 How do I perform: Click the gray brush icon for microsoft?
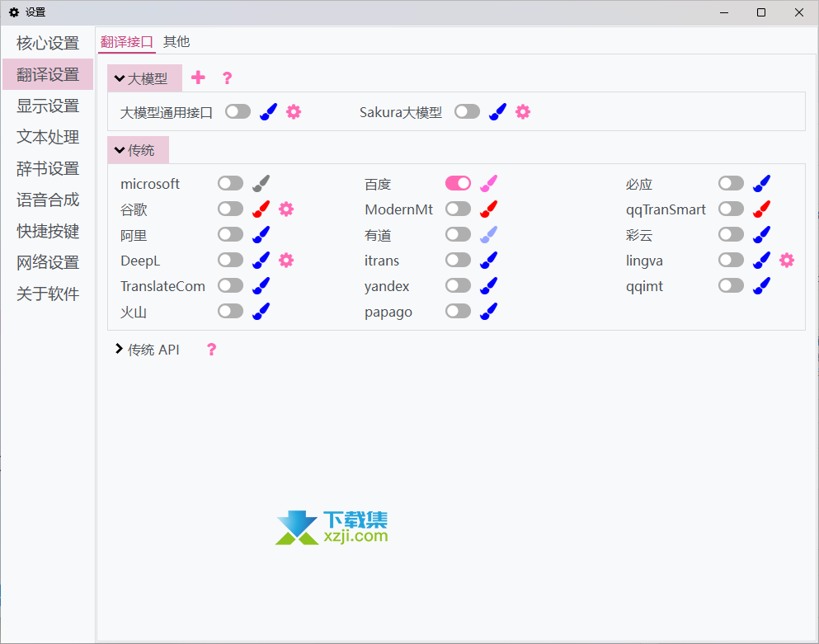(x=261, y=183)
